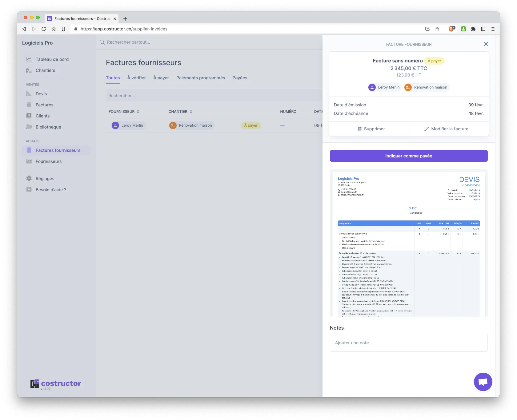Click the green download extension icon

pos(463,29)
